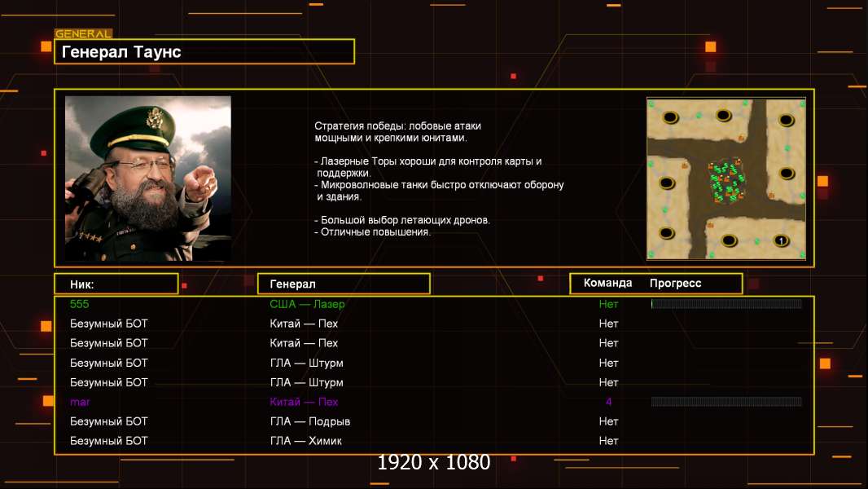Click the "Генерал" column header
The image size is (868, 489).
(343, 284)
